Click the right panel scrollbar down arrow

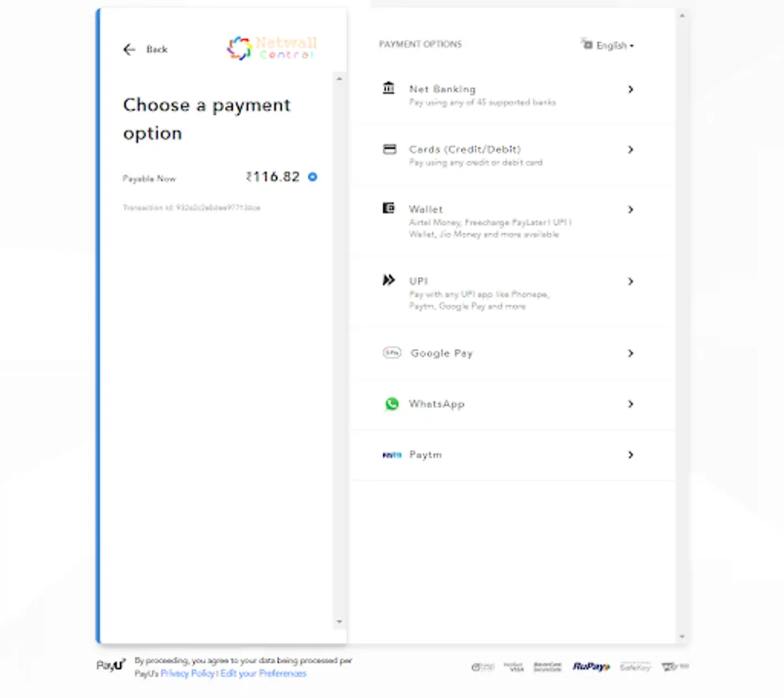pyautogui.click(x=682, y=637)
